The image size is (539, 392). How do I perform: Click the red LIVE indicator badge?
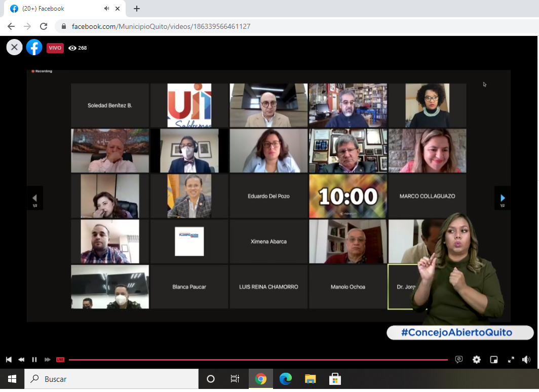coord(60,360)
